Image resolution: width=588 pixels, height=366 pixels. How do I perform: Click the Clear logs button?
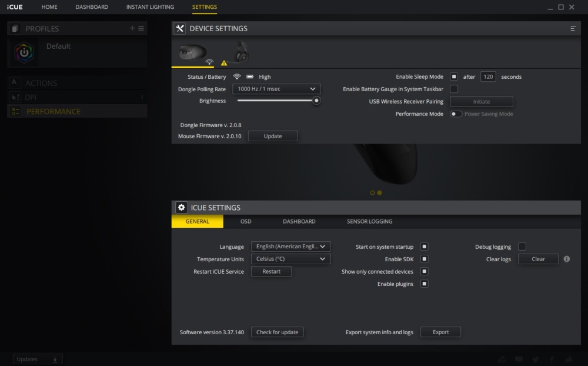tap(538, 259)
